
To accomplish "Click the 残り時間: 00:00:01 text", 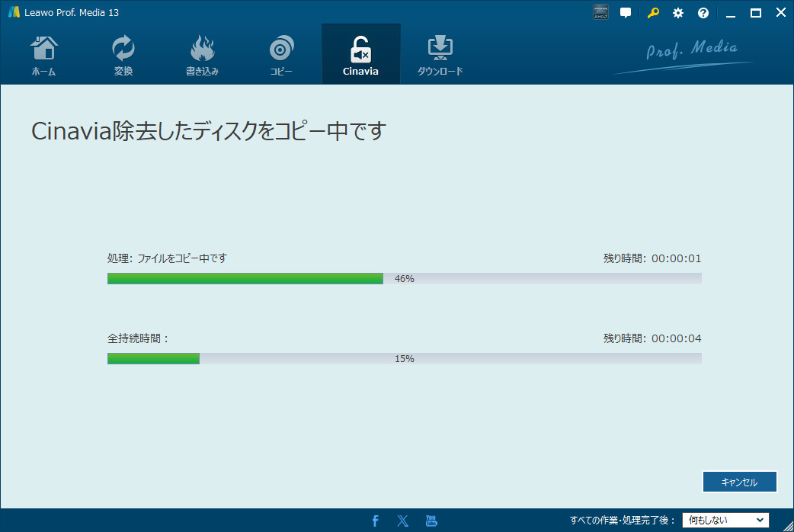I will click(x=652, y=258).
